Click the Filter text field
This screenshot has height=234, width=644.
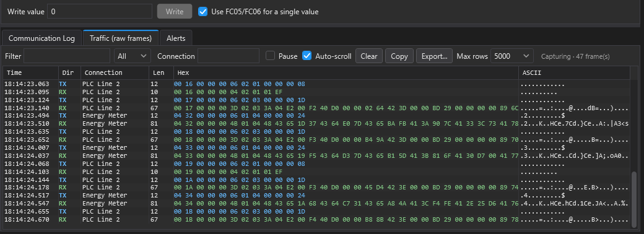coord(67,56)
